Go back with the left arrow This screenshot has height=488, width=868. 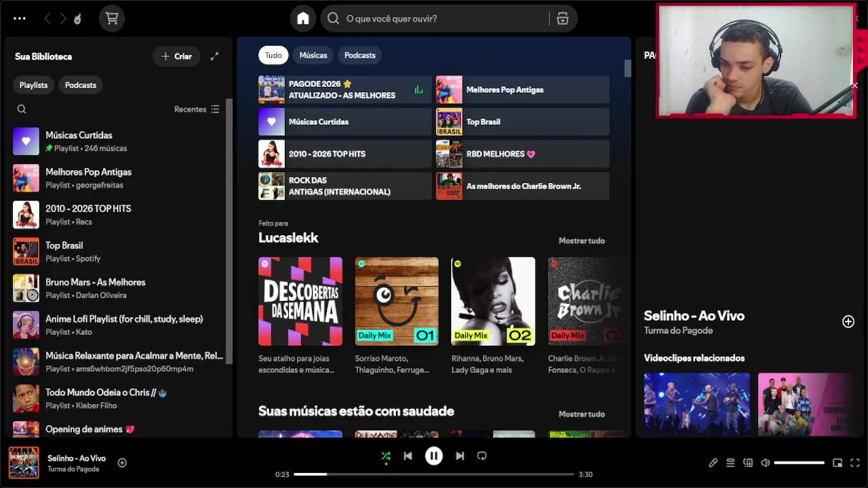[x=47, y=18]
